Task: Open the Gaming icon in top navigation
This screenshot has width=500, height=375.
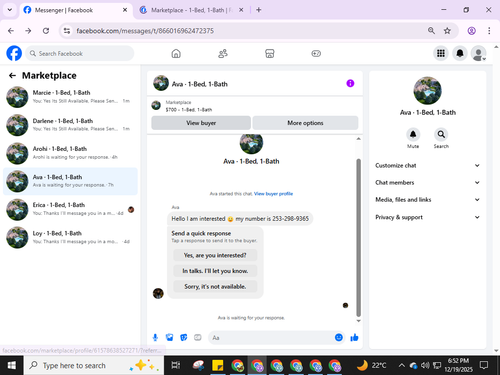Action: tap(316, 53)
